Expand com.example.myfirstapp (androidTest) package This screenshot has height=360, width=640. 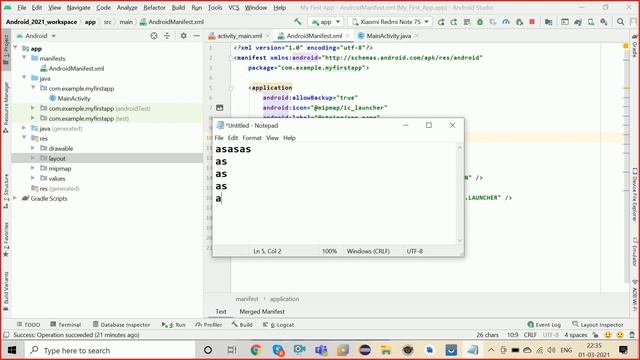pyautogui.click(x=33, y=108)
